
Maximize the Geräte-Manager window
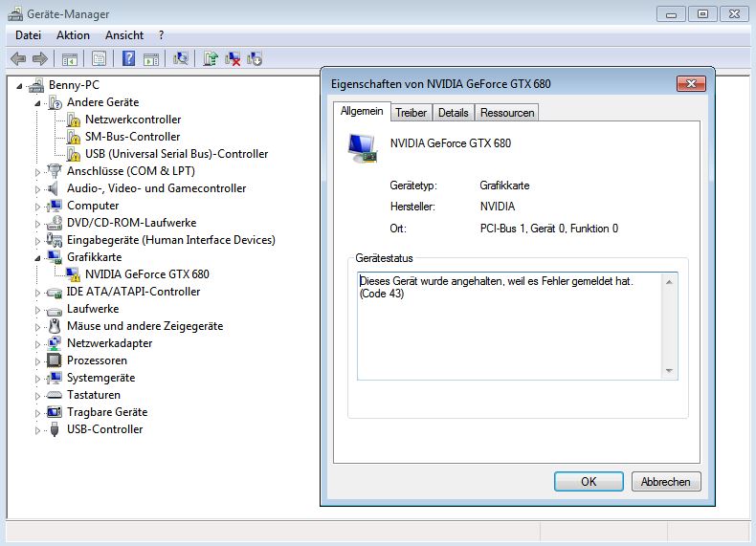point(703,14)
